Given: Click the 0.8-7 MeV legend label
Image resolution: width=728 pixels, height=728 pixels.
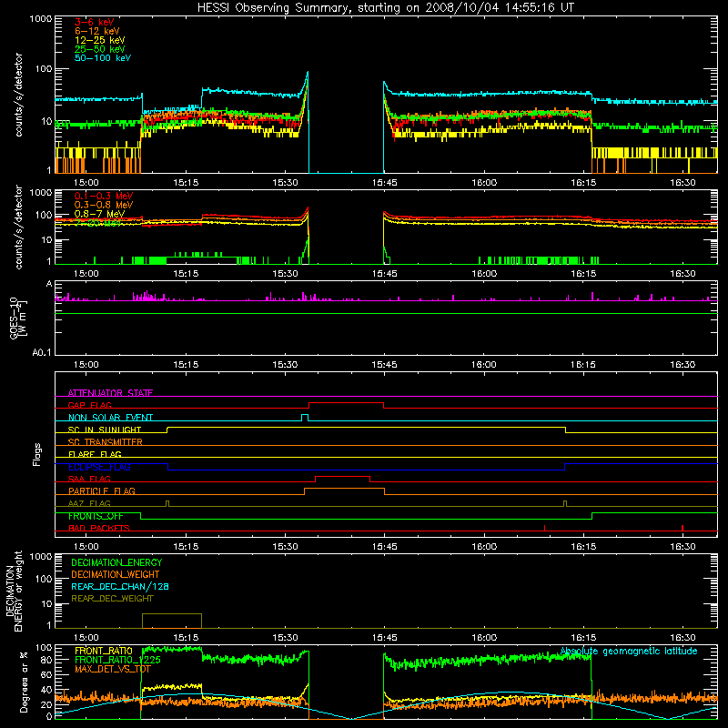Looking at the screenshot, I should click(99, 214).
